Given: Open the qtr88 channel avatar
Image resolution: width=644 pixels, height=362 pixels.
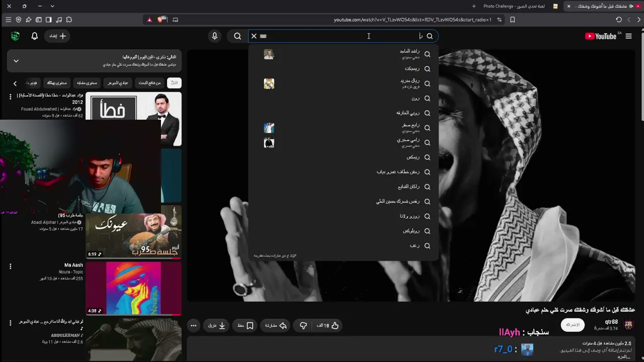Looking at the screenshot, I should [628, 325].
